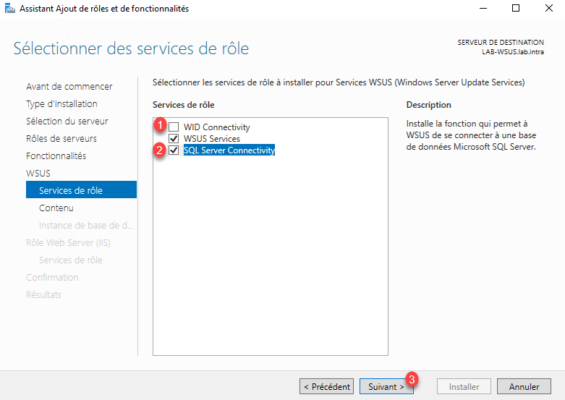Click the description text about Microsoft SQL Server
The image size is (565, 400).
point(471,135)
